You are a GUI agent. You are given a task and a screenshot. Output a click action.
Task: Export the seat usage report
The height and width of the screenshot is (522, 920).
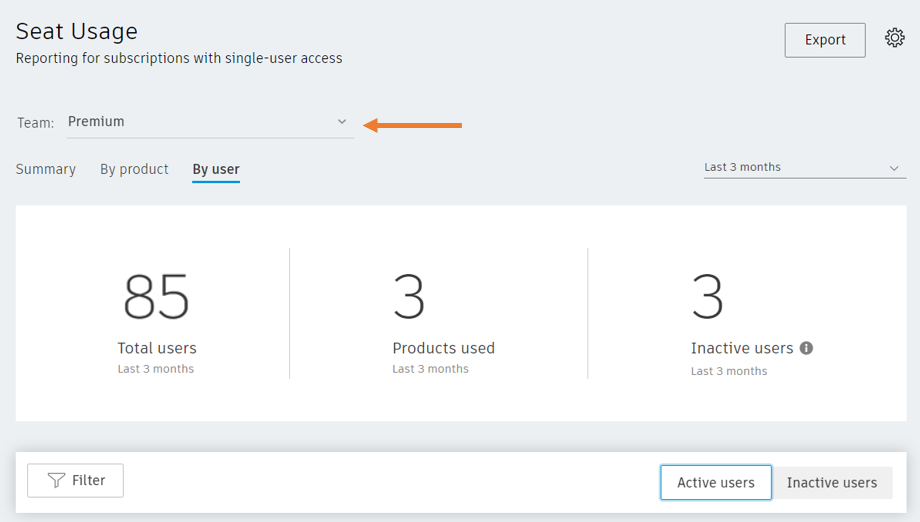825,40
